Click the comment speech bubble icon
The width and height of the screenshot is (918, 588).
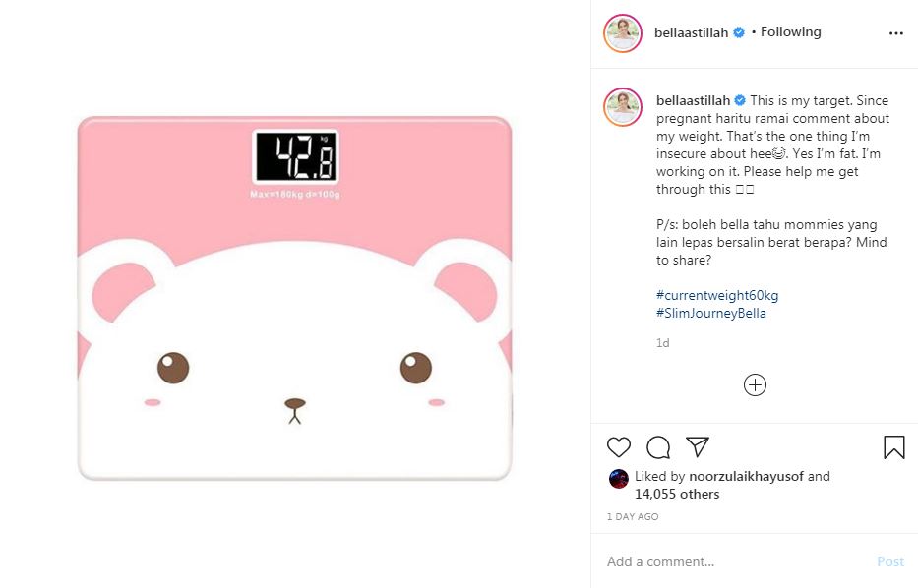[x=658, y=447]
